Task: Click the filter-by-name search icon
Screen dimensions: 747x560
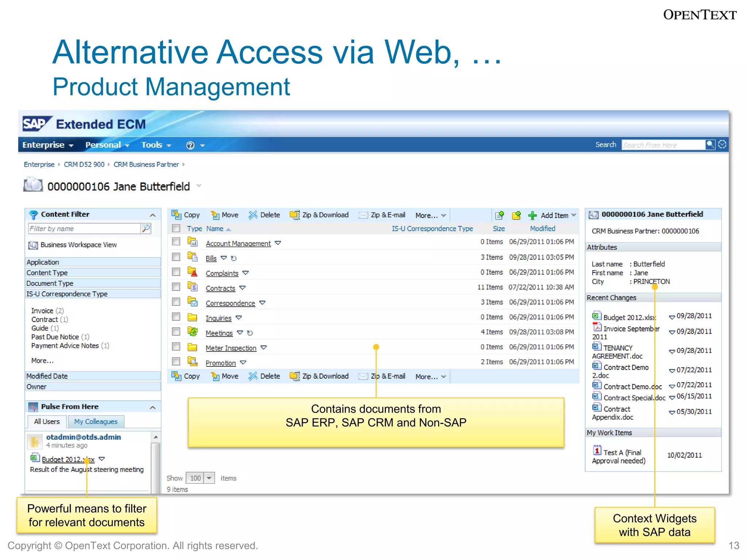Action: (146, 229)
